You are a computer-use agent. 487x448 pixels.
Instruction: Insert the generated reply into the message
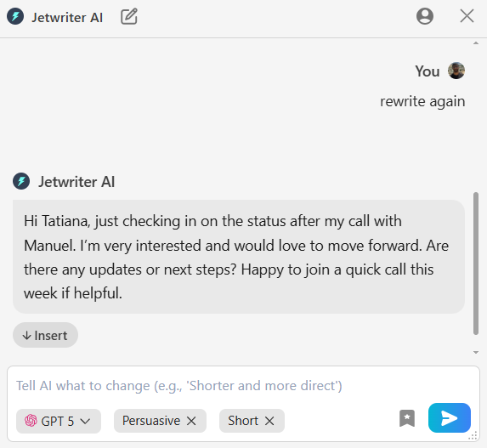click(x=45, y=335)
